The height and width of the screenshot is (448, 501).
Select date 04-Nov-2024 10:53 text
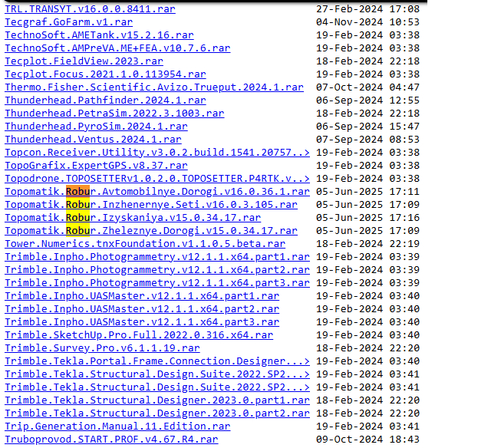coord(368,22)
